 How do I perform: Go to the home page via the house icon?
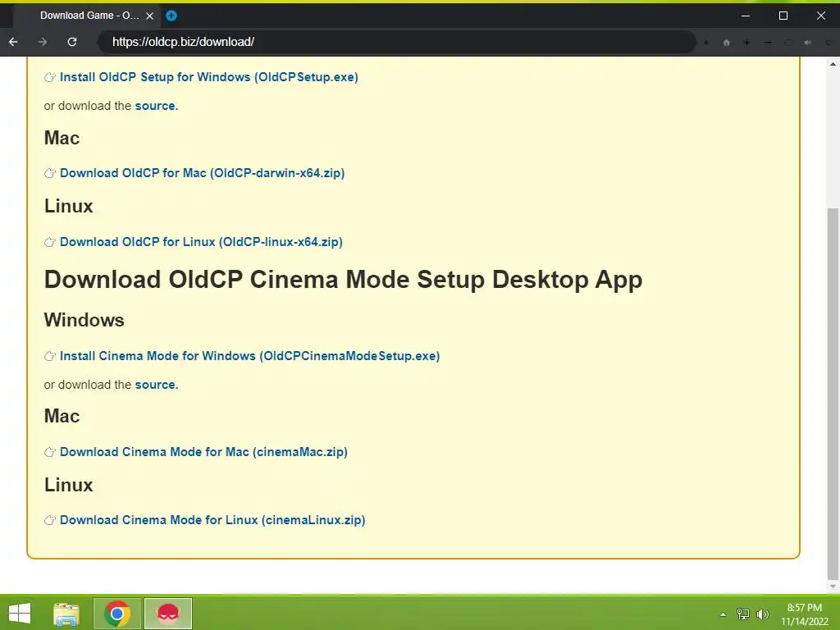coord(727,43)
